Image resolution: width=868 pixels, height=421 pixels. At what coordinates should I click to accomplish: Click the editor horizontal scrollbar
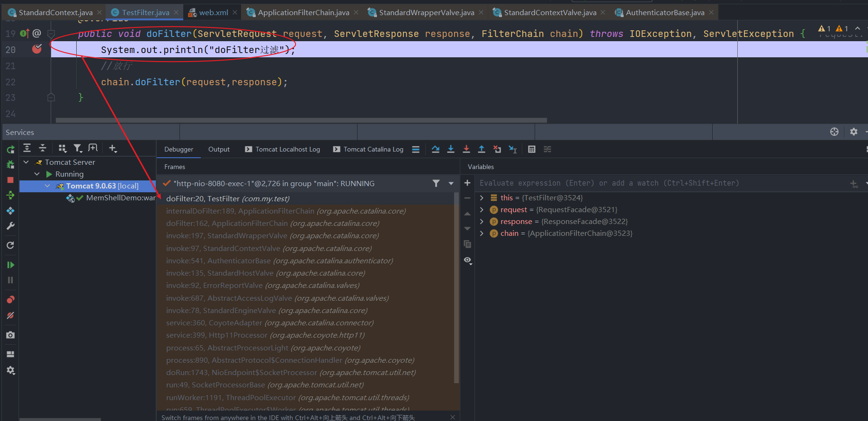301,120
